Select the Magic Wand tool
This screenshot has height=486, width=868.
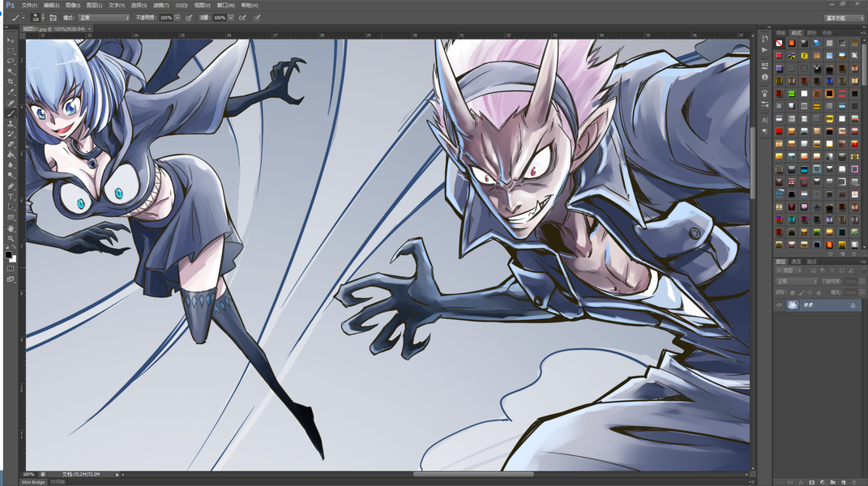(x=11, y=71)
